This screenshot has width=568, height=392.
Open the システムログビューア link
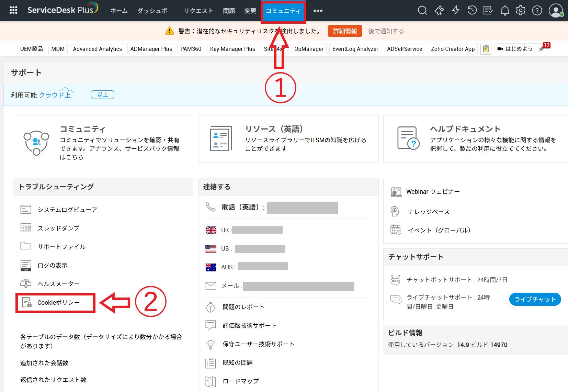click(x=67, y=210)
